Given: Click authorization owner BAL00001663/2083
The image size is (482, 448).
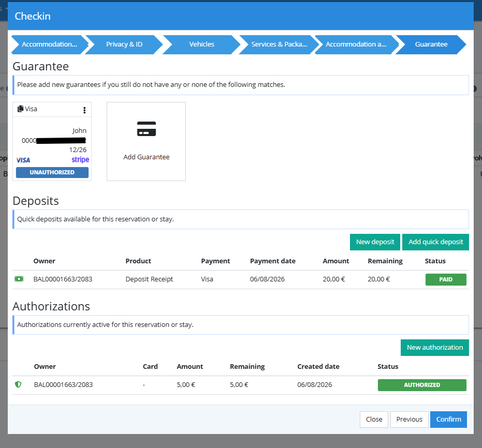Looking at the screenshot, I should click(x=63, y=385).
